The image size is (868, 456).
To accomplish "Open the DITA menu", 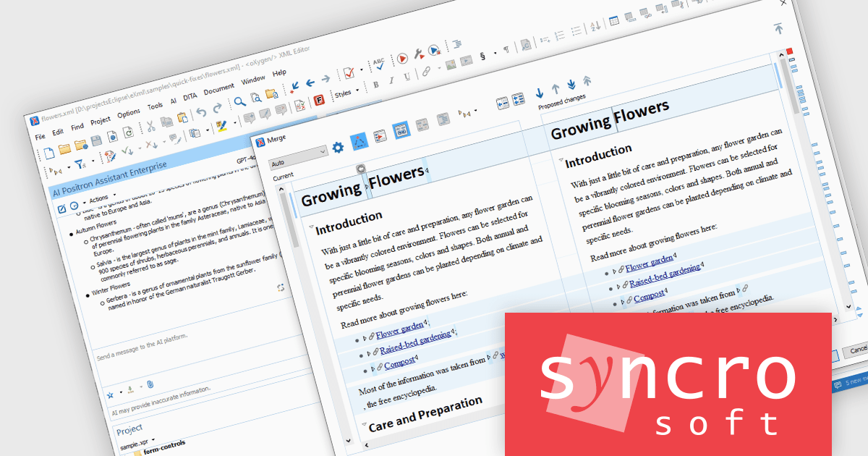I will pos(190,96).
